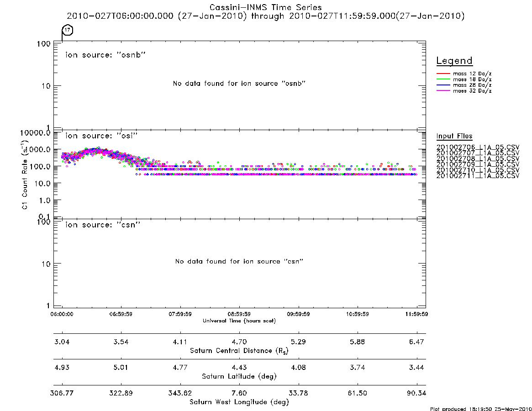Click the 09:59:59 time tick label
Viewport: 532px width, 411px height.
click(x=298, y=314)
